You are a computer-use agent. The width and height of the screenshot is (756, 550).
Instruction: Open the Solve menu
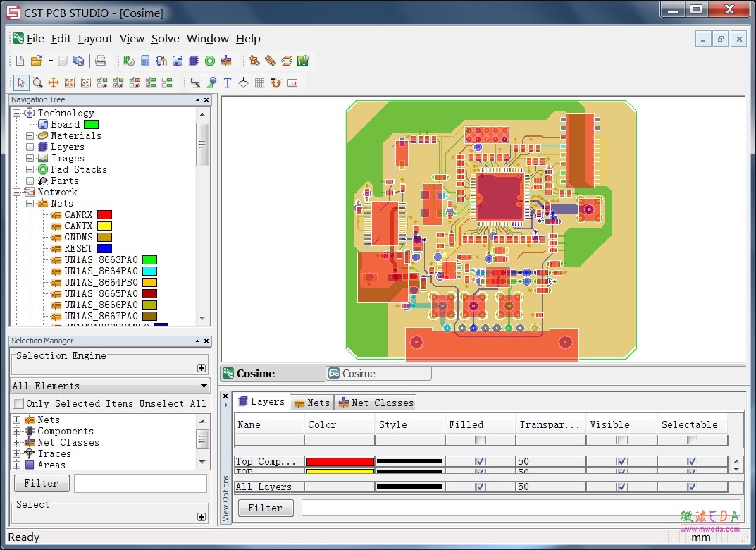click(x=166, y=39)
